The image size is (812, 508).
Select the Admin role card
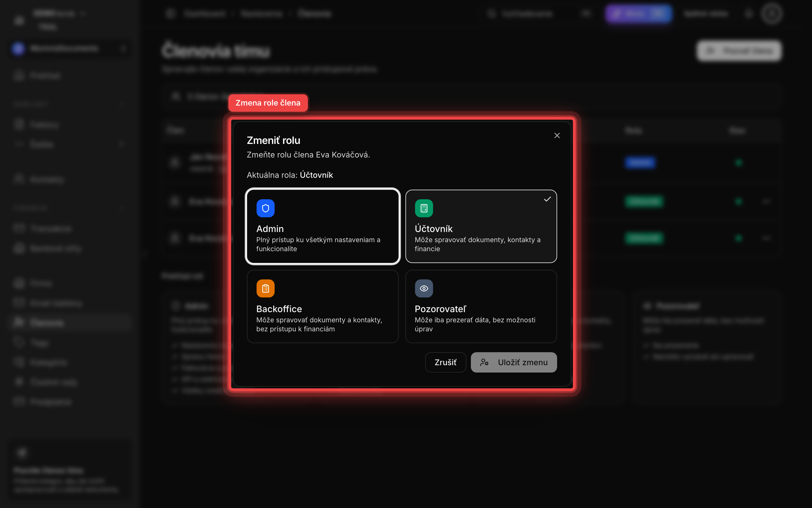[x=323, y=226]
